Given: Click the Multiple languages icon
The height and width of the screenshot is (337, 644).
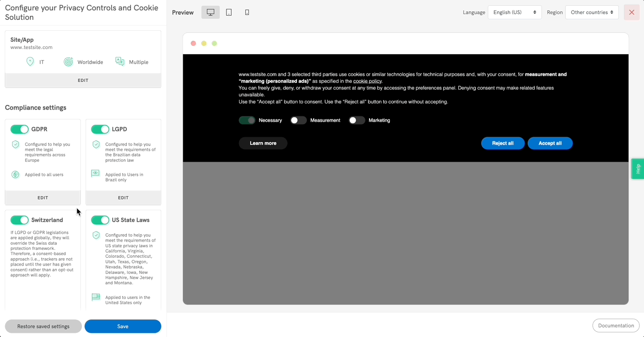Looking at the screenshot, I should tap(120, 62).
